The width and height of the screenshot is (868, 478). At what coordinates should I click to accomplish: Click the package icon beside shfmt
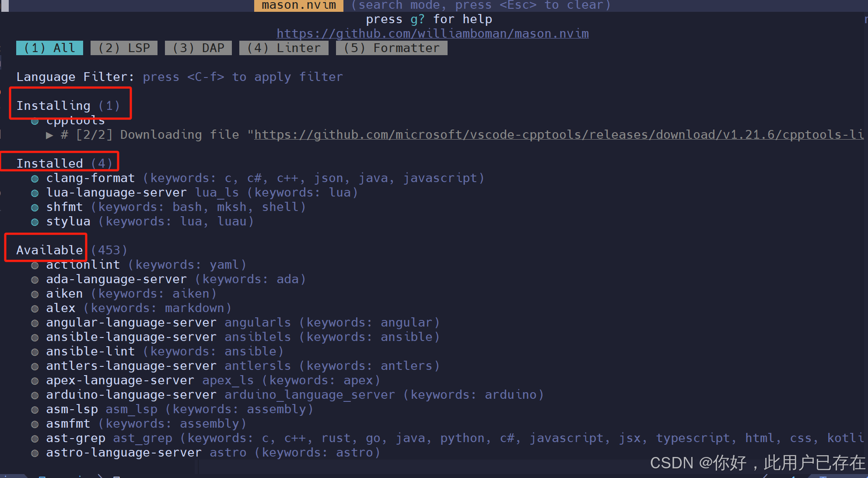[x=35, y=207]
